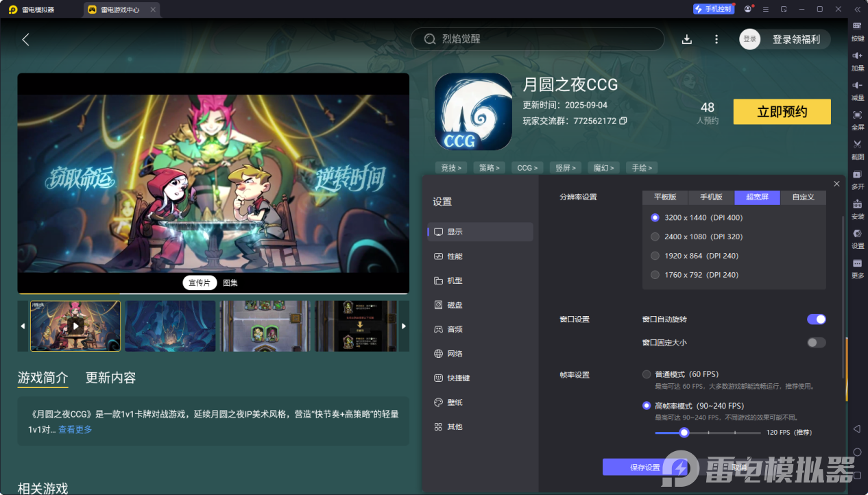868x495 pixels.
Task: Select the 1760 x 792 resolution
Action: tap(655, 275)
